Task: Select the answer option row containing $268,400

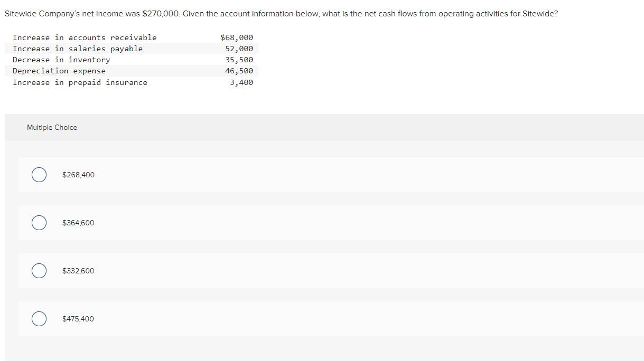Action: point(211,175)
